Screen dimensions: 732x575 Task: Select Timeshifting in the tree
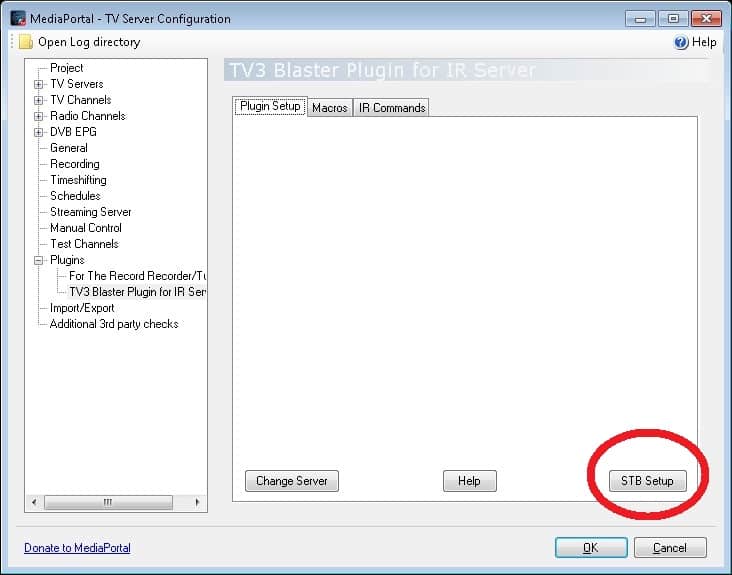pyautogui.click(x=78, y=180)
